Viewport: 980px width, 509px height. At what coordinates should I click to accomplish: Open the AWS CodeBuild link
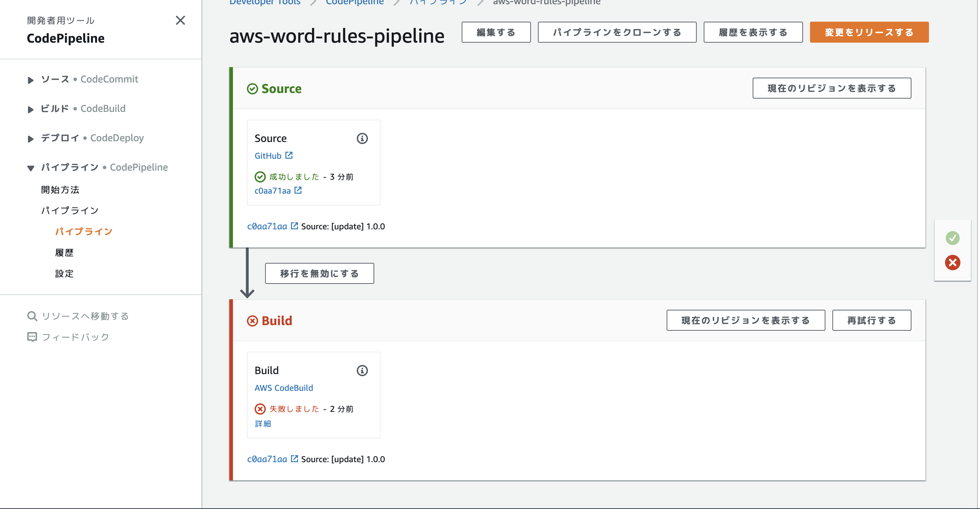(x=284, y=388)
